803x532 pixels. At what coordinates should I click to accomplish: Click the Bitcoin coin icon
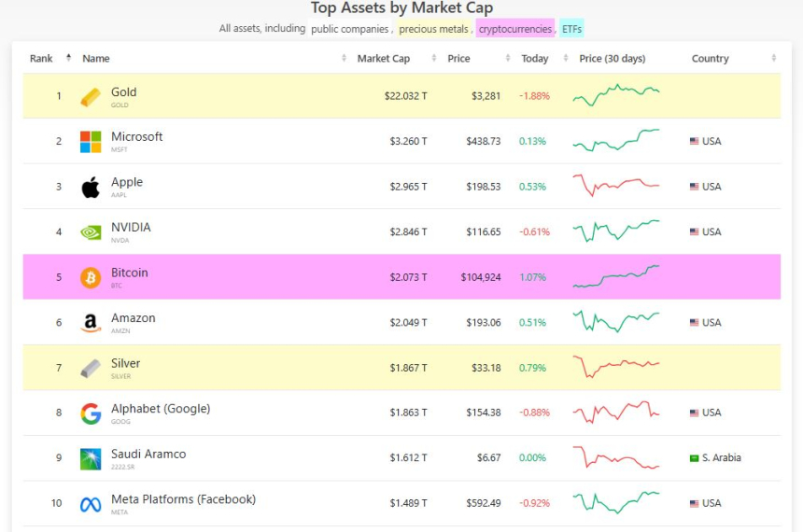click(91, 278)
